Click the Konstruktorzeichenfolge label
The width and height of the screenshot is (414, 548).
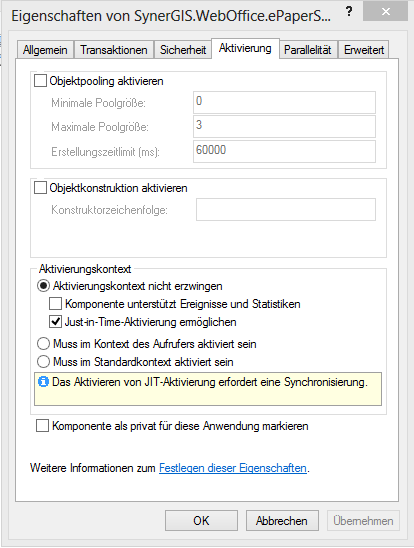point(109,210)
